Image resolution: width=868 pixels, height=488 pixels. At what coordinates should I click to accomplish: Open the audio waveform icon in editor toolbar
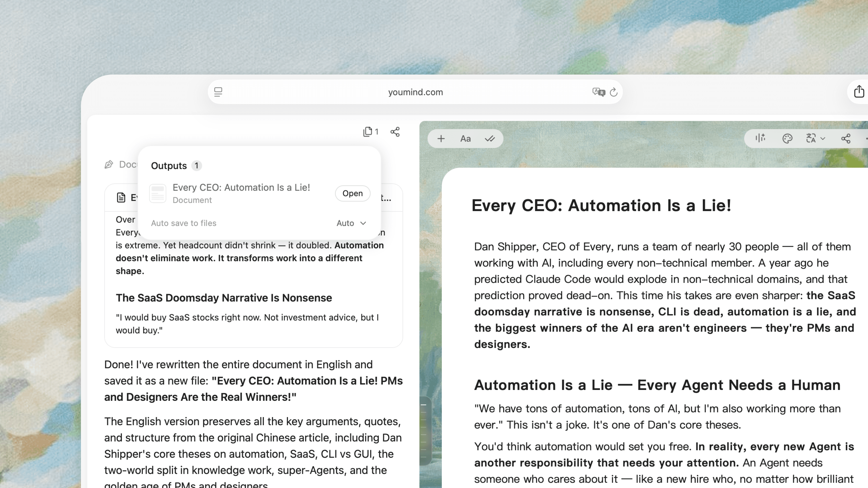pyautogui.click(x=760, y=138)
